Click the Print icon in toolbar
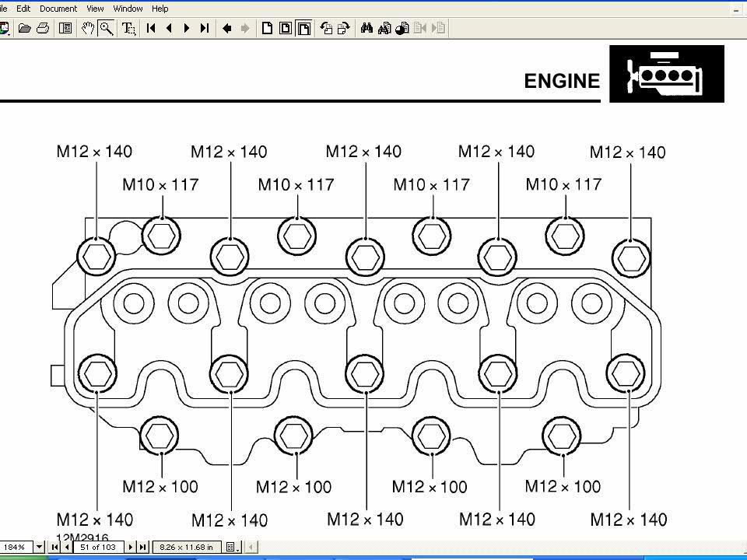The height and width of the screenshot is (560, 747). pos(43,29)
